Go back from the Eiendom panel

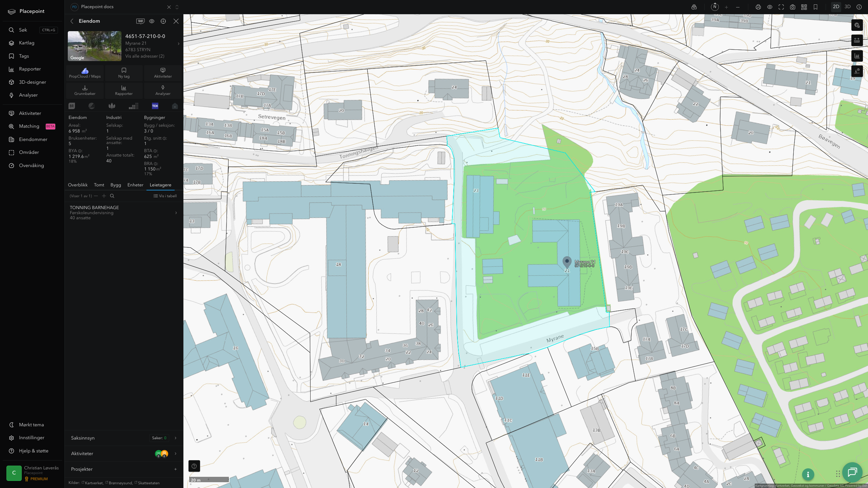pos(72,21)
